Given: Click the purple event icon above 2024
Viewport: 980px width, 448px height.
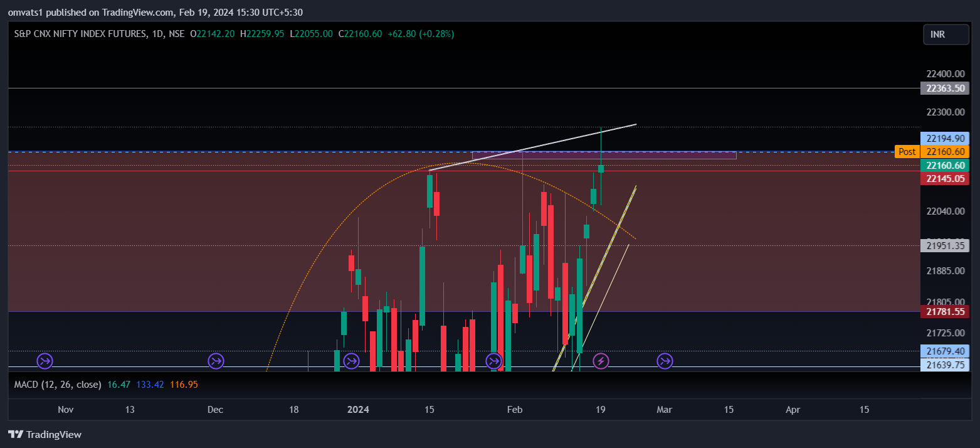Looking at the screenshot, I should [351, 361].
